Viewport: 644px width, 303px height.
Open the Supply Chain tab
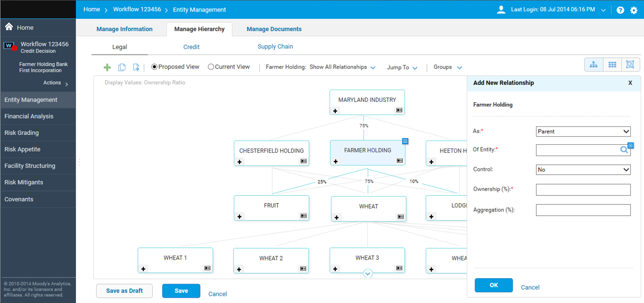point(275,47)
